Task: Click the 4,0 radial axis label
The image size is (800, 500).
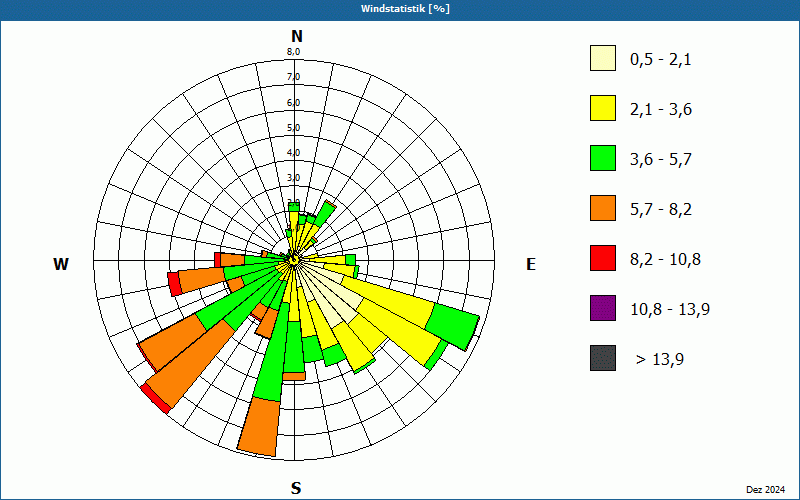Action: coord(293,153)
